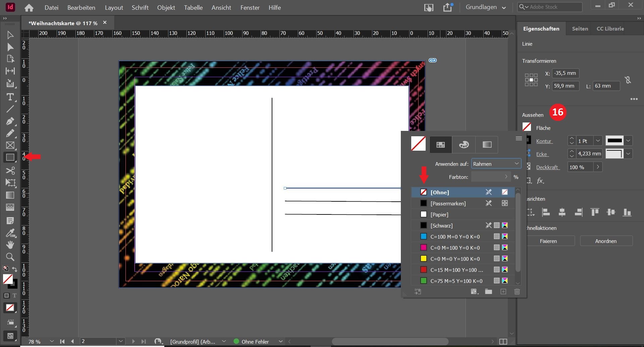Swap fill and stroke colors
644x347 pixels.
15,269
